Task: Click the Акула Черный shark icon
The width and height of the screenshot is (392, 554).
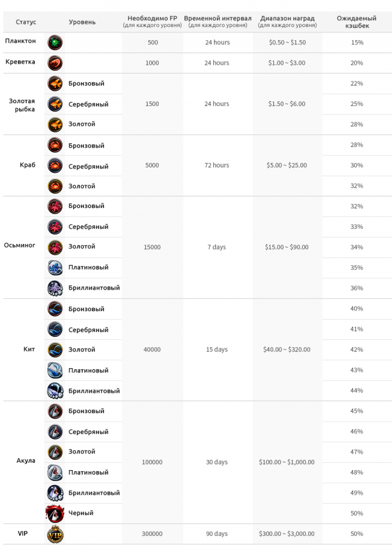Action: 55,513
